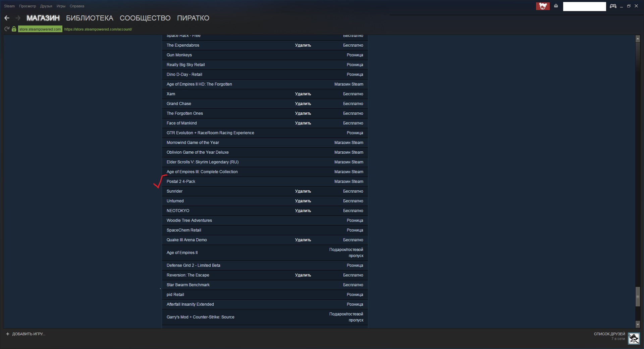Image resolution: width=644 pixels, height=349 pixels.
Task: Remove The Forgotten Ones via Удалить
Action: [303, 113]
